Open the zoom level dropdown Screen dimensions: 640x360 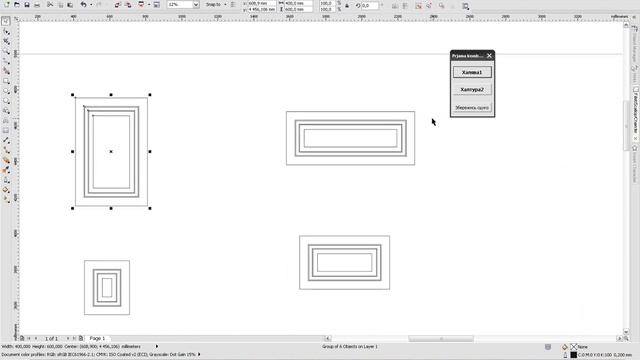pyautogui.click(x=196, y=4)
